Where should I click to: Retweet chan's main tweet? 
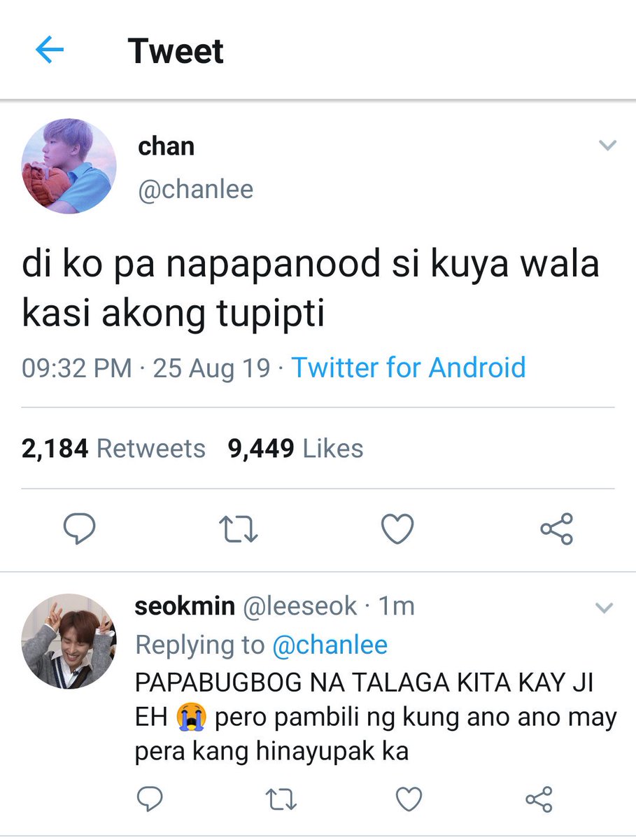(x=239, y=530)
